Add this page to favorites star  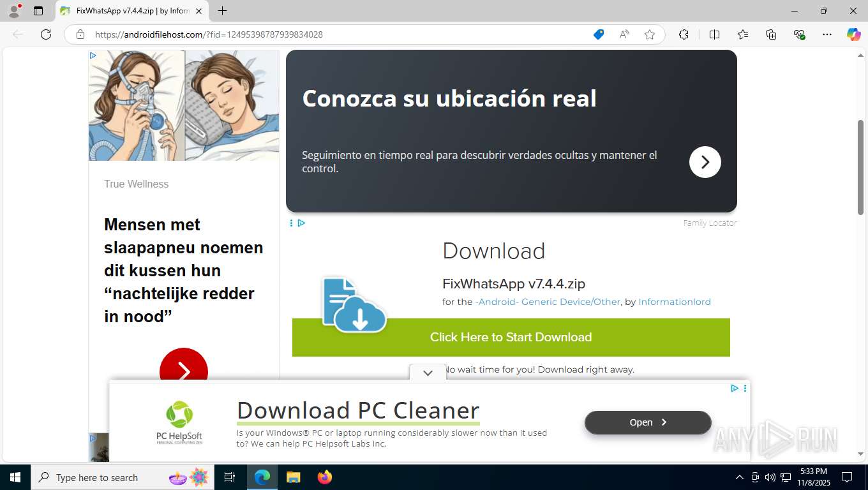[650, 34]
